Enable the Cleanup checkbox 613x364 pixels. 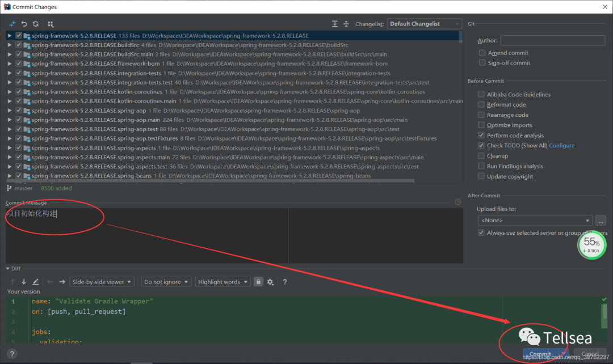pos(481,156)
